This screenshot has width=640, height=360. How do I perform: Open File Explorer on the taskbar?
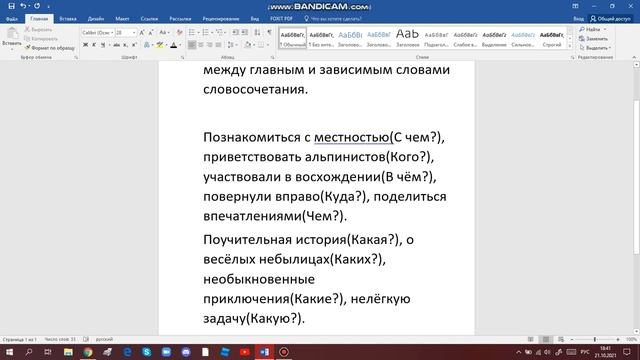click(x=68, y=352)
